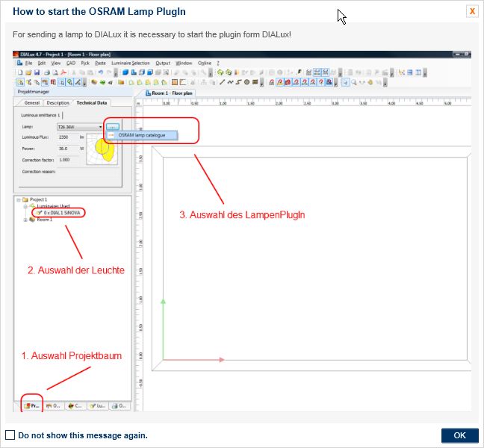
Task: Click the Print toolbar icon
Action: (x=47, y=73)
